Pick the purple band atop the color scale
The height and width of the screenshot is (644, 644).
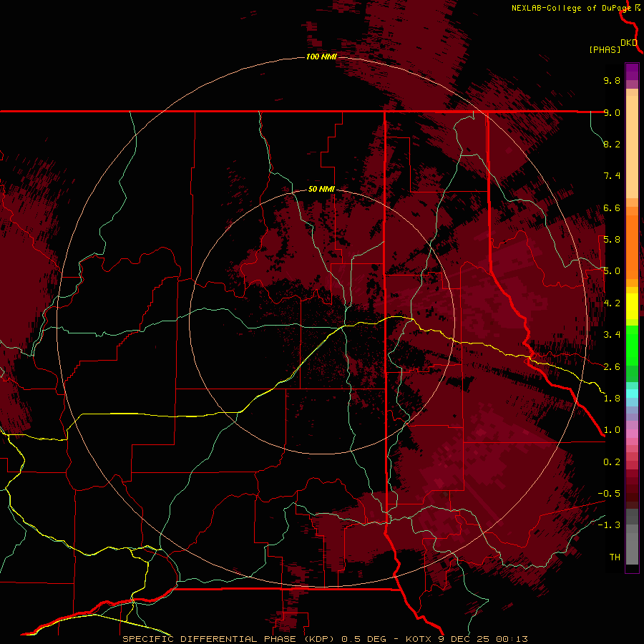(632, 72)
